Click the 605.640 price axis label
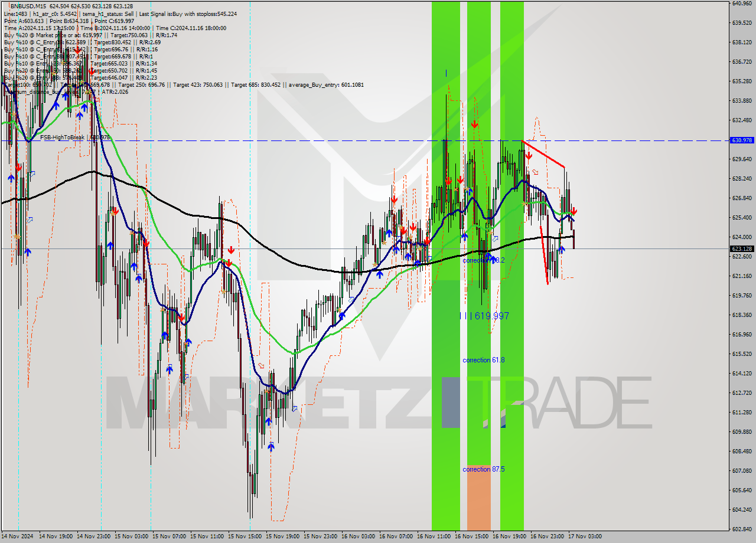This screenshot has height=543, width=756. click(742, 490)
